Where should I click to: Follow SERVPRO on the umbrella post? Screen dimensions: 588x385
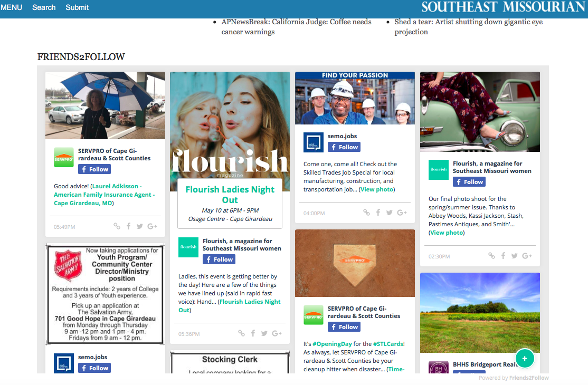94,169
